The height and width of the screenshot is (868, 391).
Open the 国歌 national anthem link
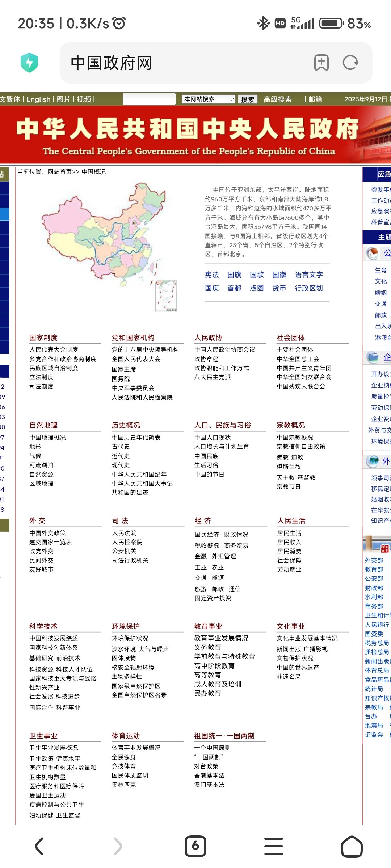(x=257, y=275)
